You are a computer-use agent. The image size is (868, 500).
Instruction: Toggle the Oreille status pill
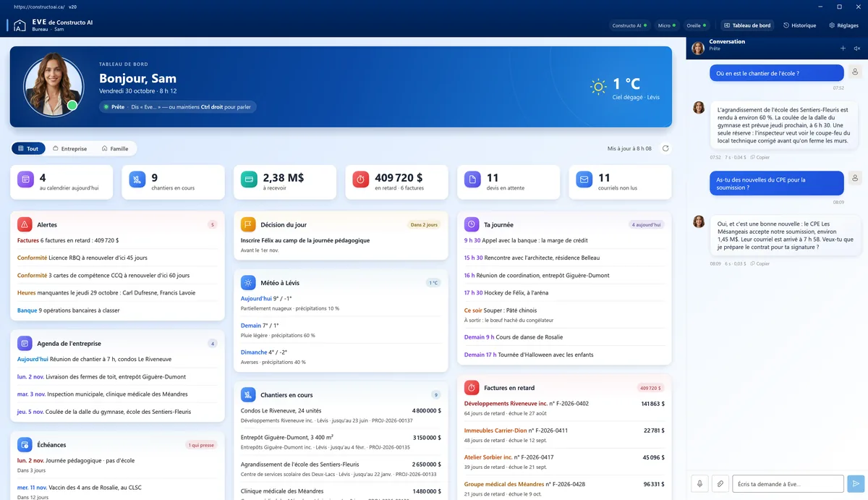697,25
